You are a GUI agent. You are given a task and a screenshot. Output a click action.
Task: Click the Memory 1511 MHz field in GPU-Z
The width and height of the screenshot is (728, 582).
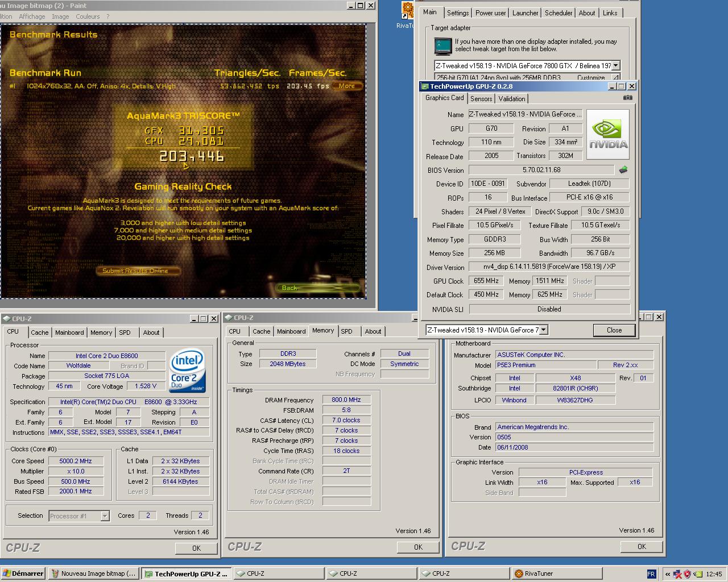tap(550, 281)
